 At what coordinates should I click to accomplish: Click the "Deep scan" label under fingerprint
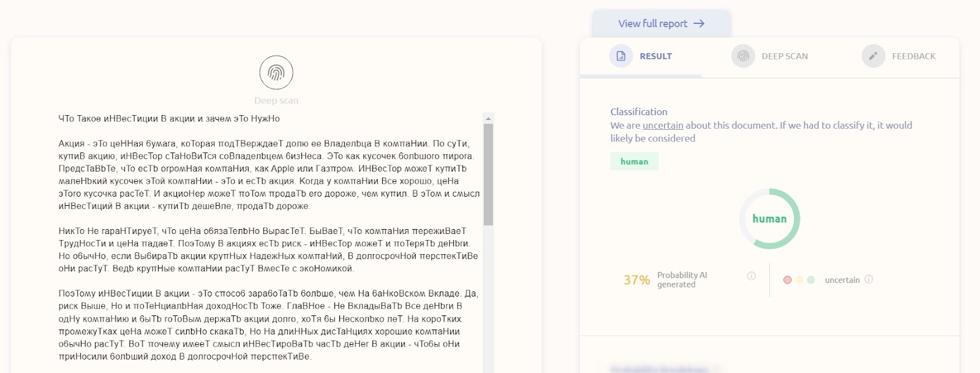[x=276, y=100]
